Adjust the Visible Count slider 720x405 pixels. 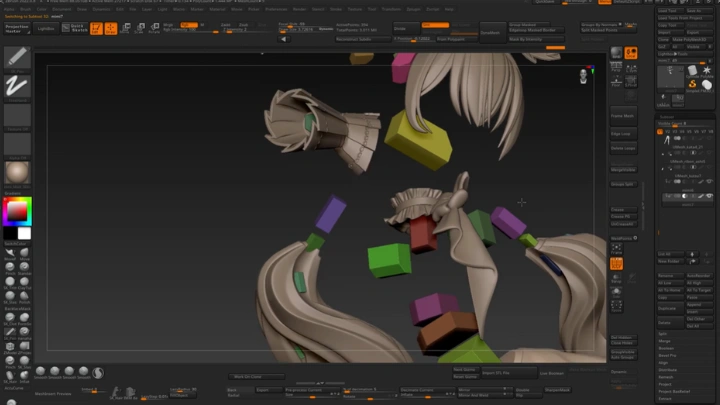(x=686, y=124)
